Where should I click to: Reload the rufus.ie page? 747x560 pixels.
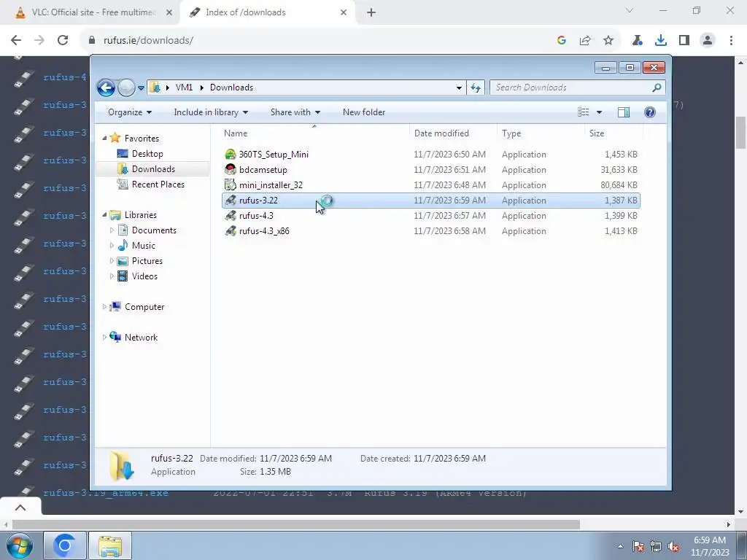coord(63,41)
